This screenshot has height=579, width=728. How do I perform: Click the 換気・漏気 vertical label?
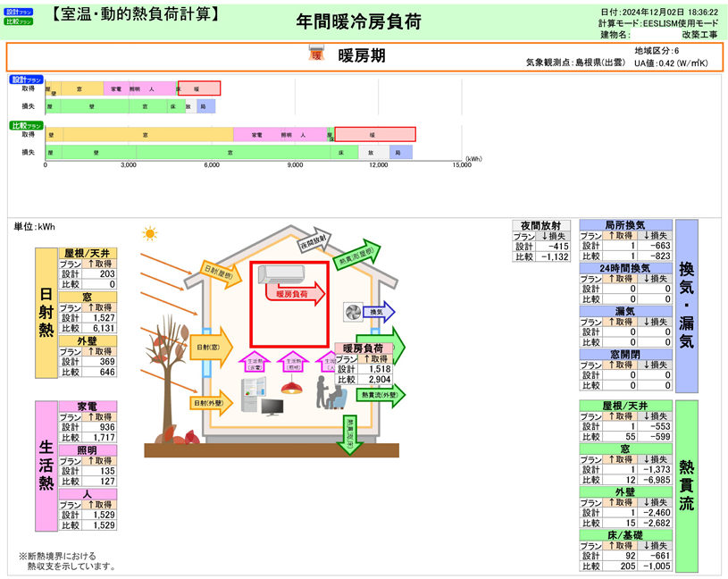pyautogui.click(x=686, y=306)
